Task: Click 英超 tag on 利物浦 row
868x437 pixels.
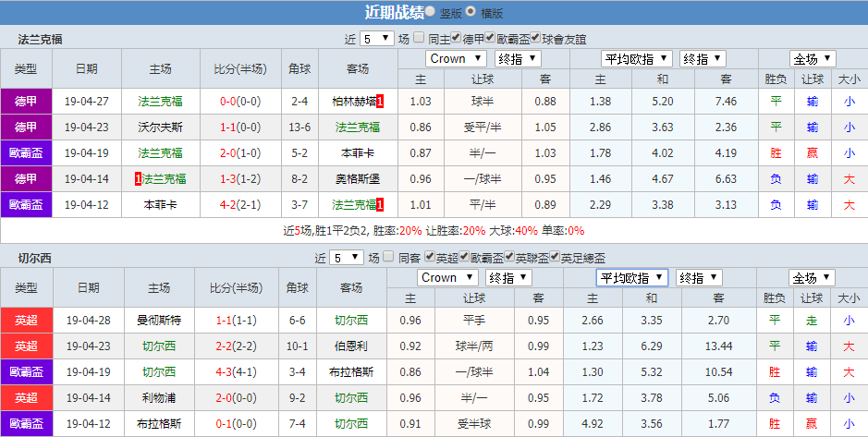Action: point(27,397)
